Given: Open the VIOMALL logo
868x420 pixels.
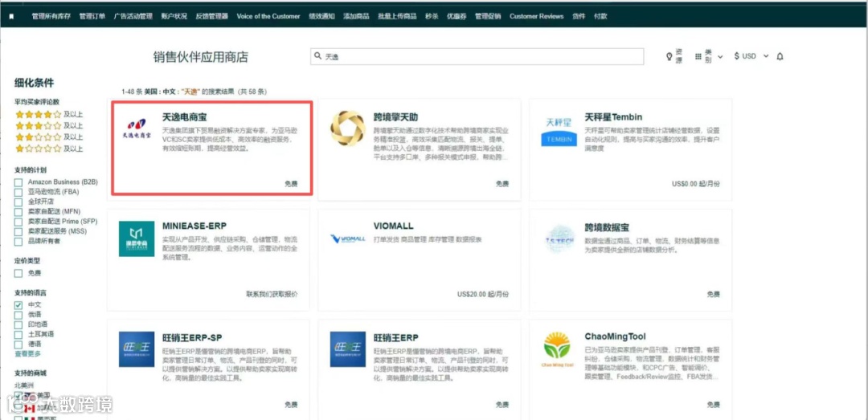Looking at the screenshot, I should tap(348, 239).
